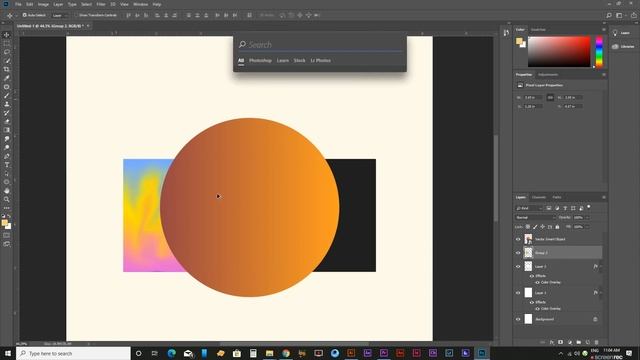Open the Libraries panel button
The height and width of the screenshot is (360, 640).
(622, 47)
